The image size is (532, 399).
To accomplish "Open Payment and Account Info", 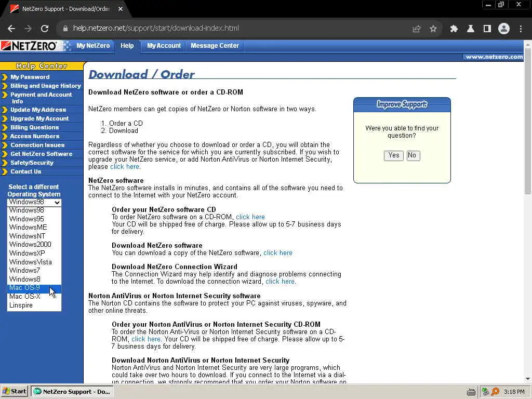I will point(41,98).
